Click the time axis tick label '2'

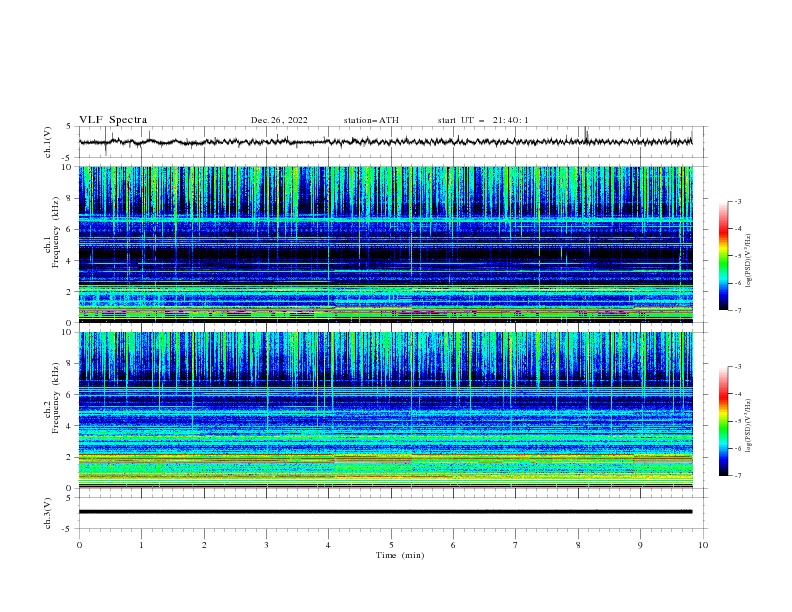coord(204,545)
